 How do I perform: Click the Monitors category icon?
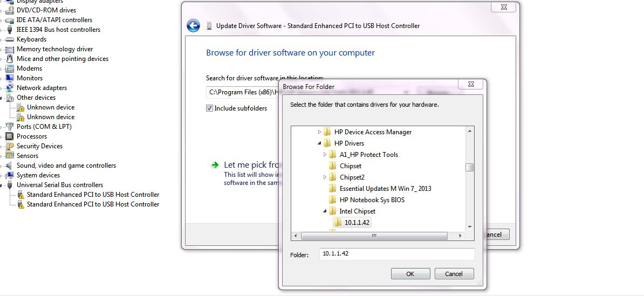[x=10, y=78]
